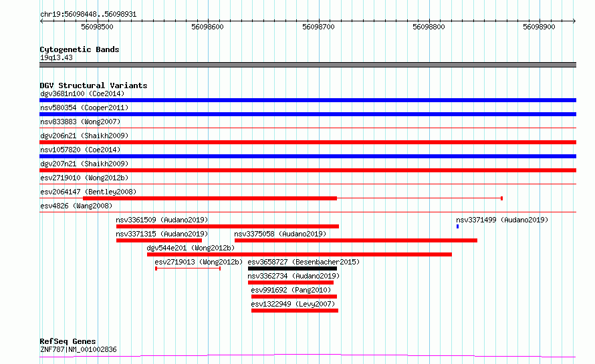Open the esv2719013 (Wong2012b) variant
The width and height of the screenshot is (595, 364).
point(199,262)
